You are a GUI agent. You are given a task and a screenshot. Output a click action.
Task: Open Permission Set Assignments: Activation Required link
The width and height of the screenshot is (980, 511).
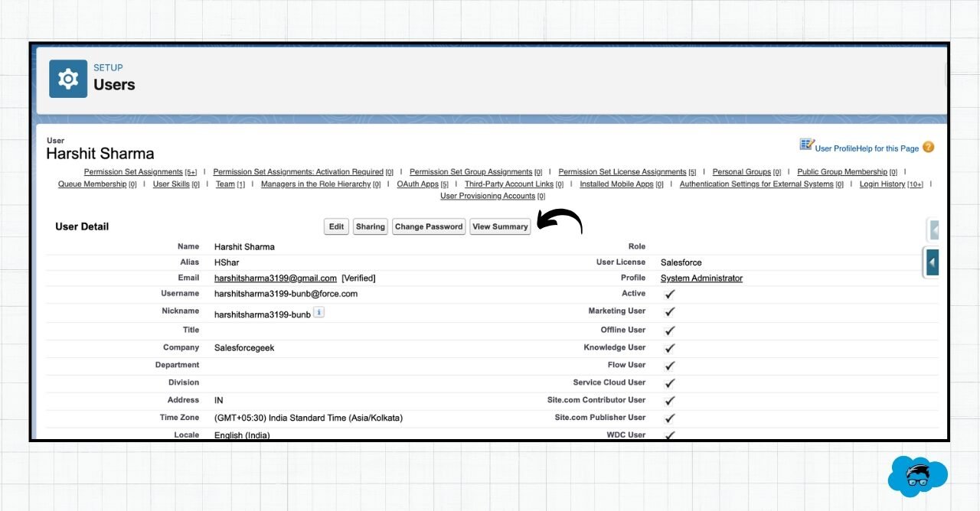coord(303,172)
